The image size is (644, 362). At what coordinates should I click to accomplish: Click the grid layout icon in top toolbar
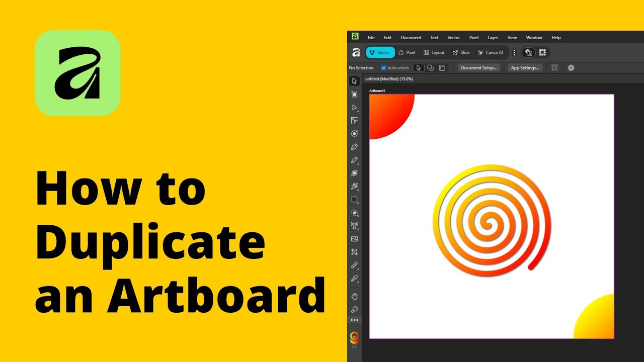tap(542, 52)
